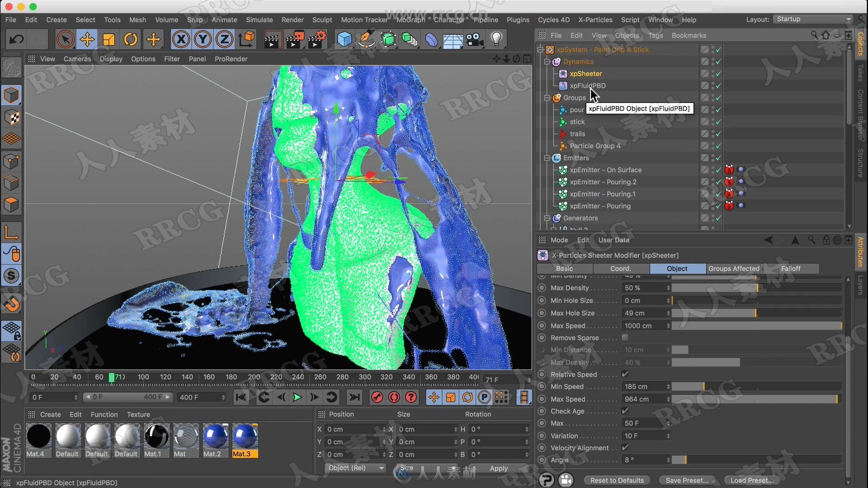Switch to Polygons mode
The height and width of the screenshot is (488, 868).
click(12, 205)
